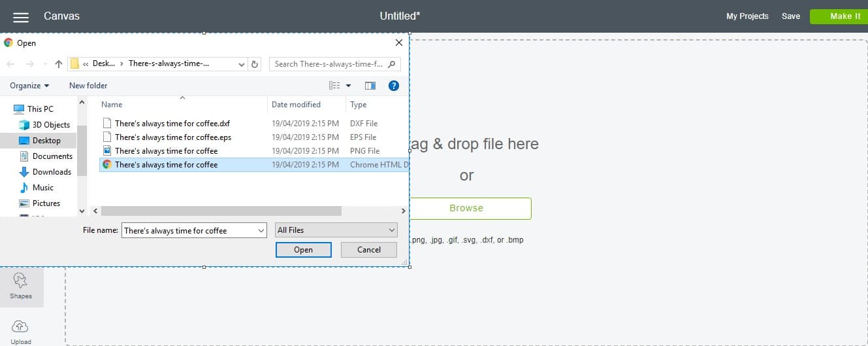Click the Open button

click(x=304, y=250)
